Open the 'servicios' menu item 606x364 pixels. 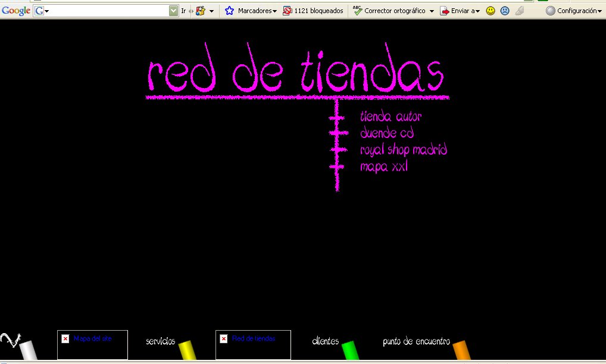pyautogui.click(x=161, y=341)
